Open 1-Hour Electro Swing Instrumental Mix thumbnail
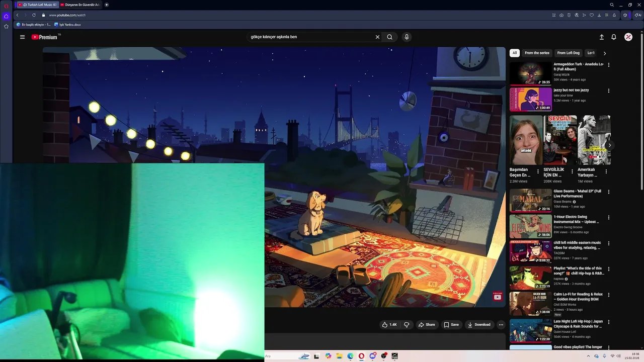The height and width of the screenshot is (362, 644). click(x=530, y=226)
